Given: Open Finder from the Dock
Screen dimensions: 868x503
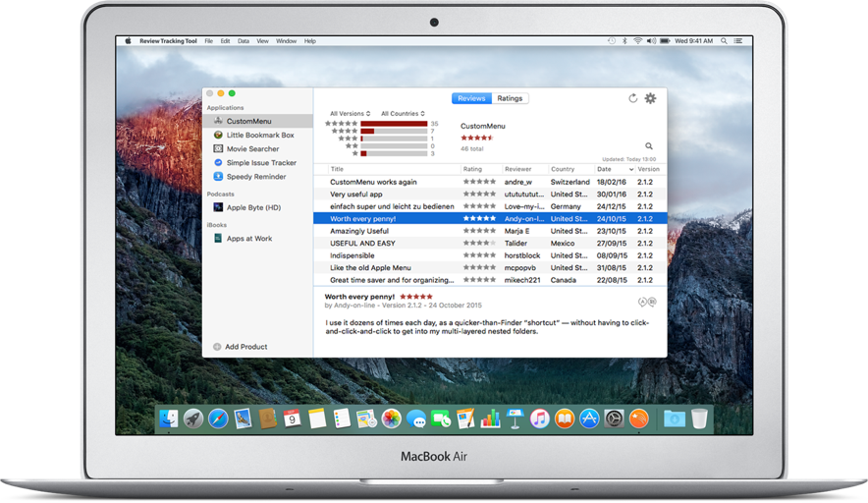Looking at the screenshot, I should [169, 419].
